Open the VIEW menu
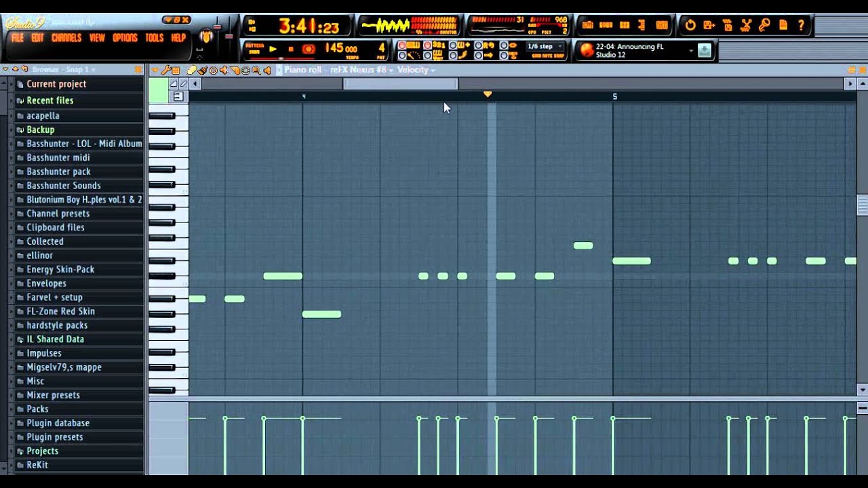 pyautogui.click(x=97, y=38)
